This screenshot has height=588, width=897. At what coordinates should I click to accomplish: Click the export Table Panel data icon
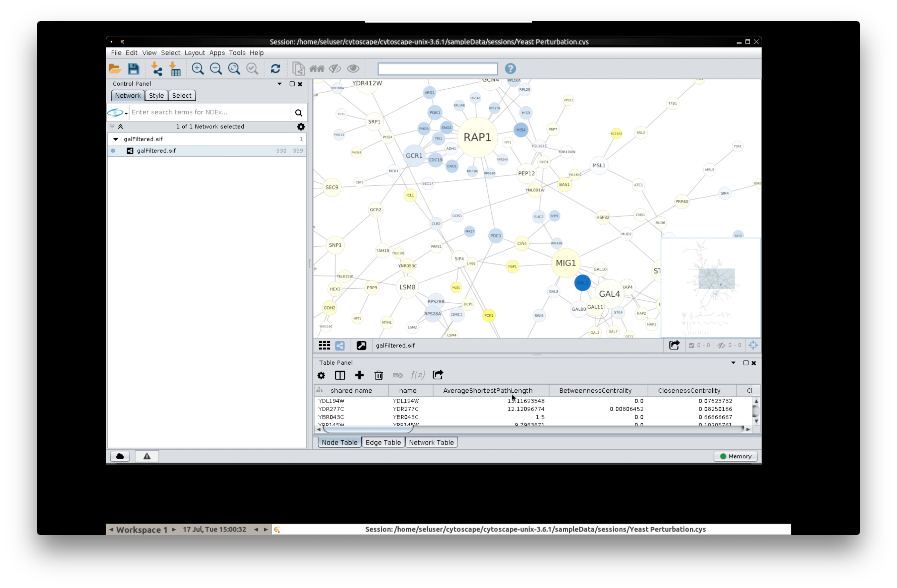(438, 375)
